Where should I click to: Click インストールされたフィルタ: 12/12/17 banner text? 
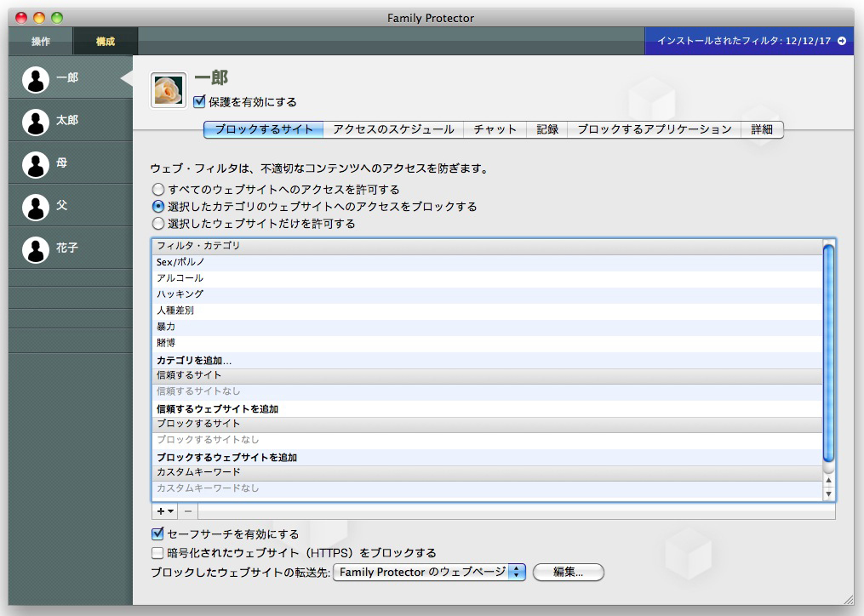click(x=744, y=41)
